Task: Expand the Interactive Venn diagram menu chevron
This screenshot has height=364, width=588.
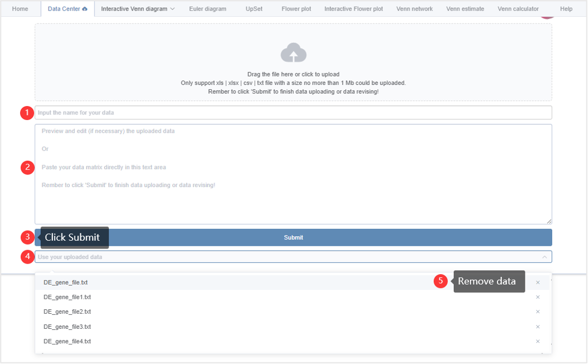Action: (x=173, y=8)
